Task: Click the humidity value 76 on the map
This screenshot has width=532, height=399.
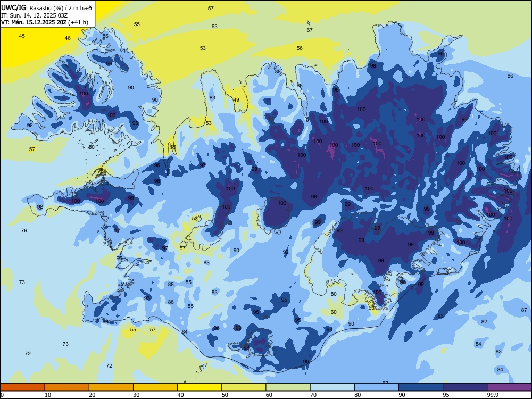Action: pyautogui.click(x=24, y=231)
